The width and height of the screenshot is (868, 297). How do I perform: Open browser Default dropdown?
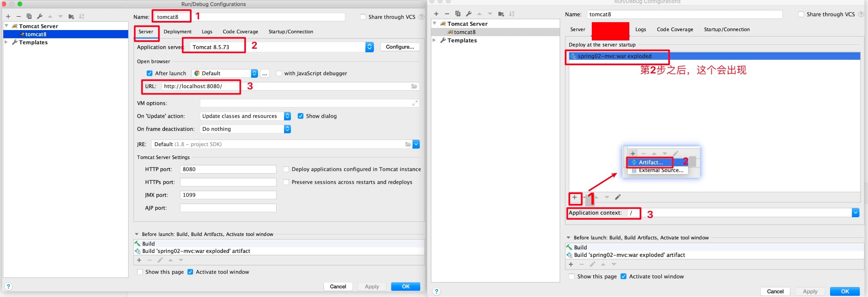(254, 73)
